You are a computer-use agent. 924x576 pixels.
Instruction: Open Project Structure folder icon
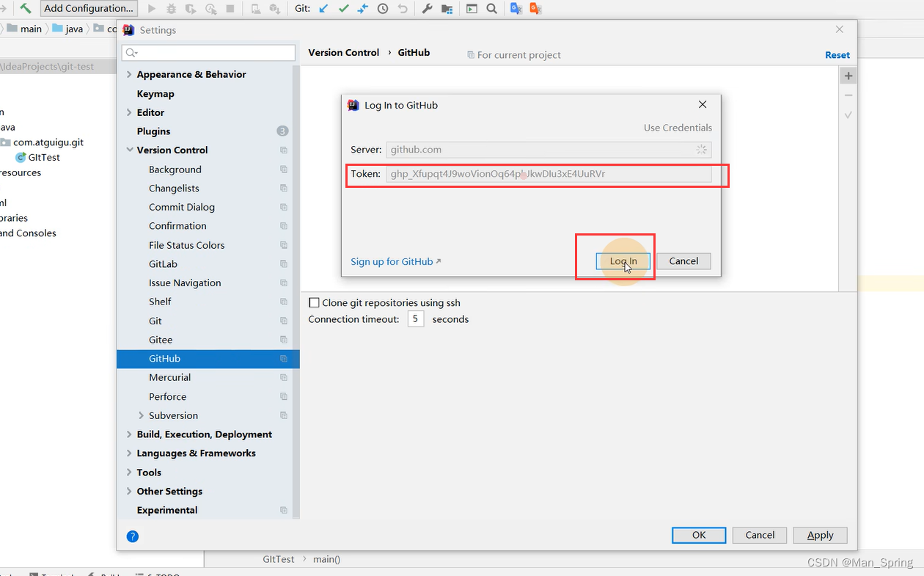pos(447,9)
